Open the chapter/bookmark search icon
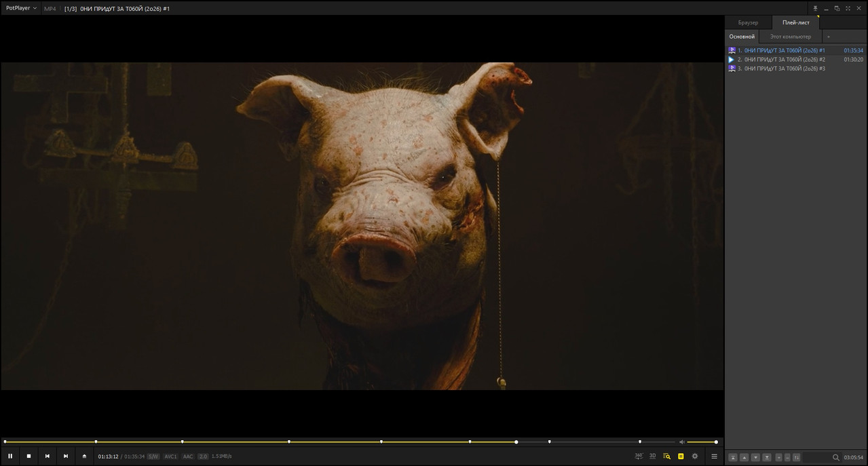 click(666, 457)
